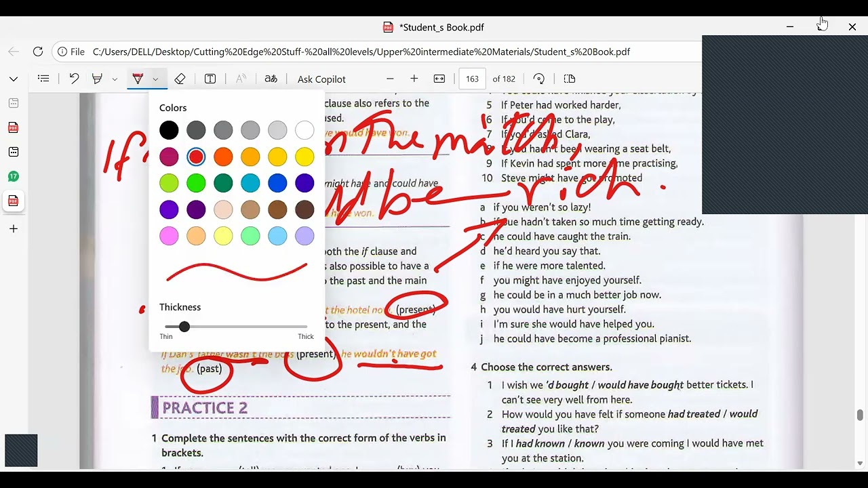Image resolution: width=868 pixels, height=488 pixels.
Task: Pick the cyan teal-blue swatch
Action: 250,183
